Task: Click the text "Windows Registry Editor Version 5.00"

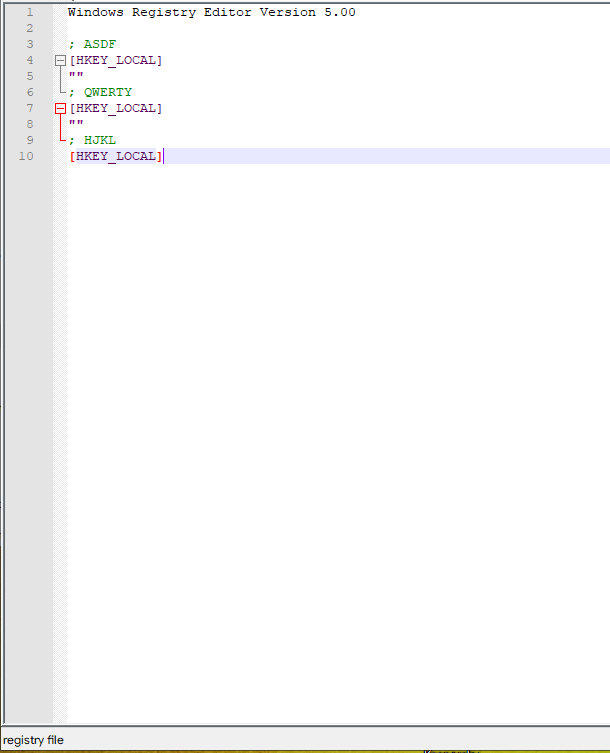Action: (212, 12)
